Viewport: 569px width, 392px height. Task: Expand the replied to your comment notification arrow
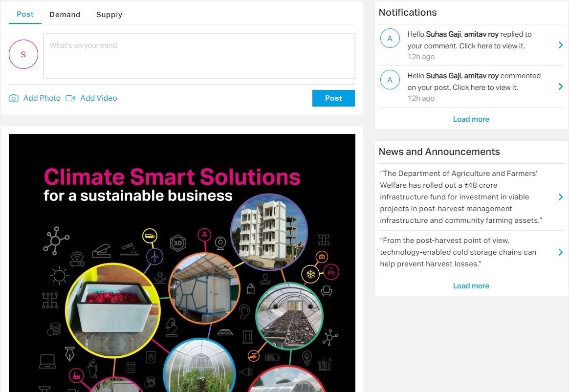point(561,45)
